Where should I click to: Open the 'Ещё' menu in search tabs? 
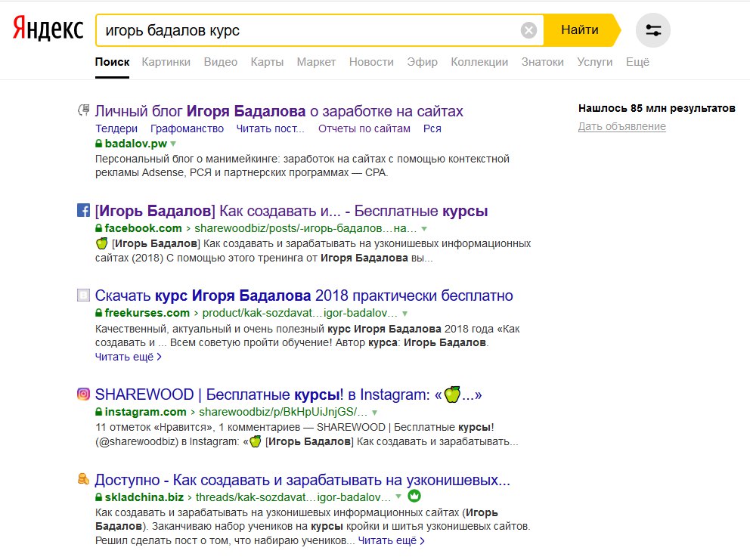point(637,62)
